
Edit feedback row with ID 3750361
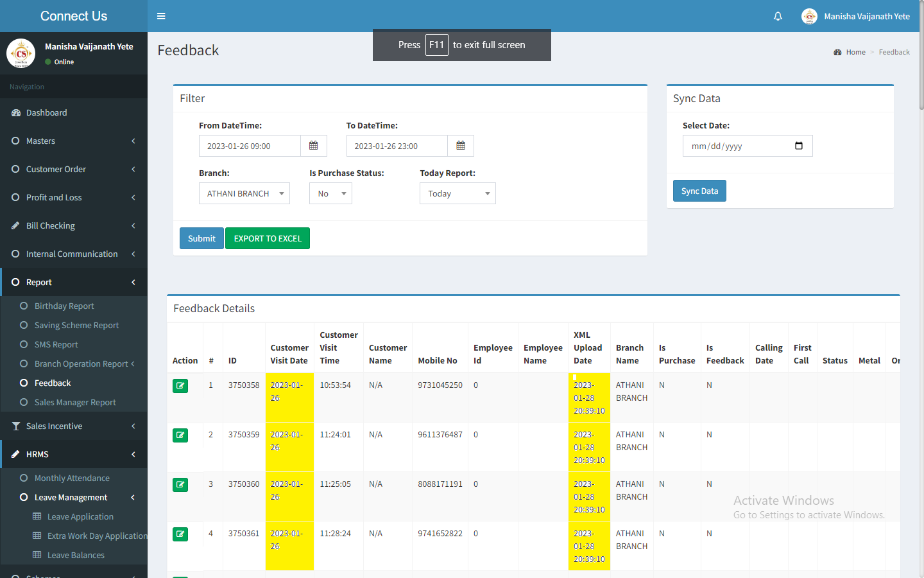pyautogui.click(x=180, y=534)
